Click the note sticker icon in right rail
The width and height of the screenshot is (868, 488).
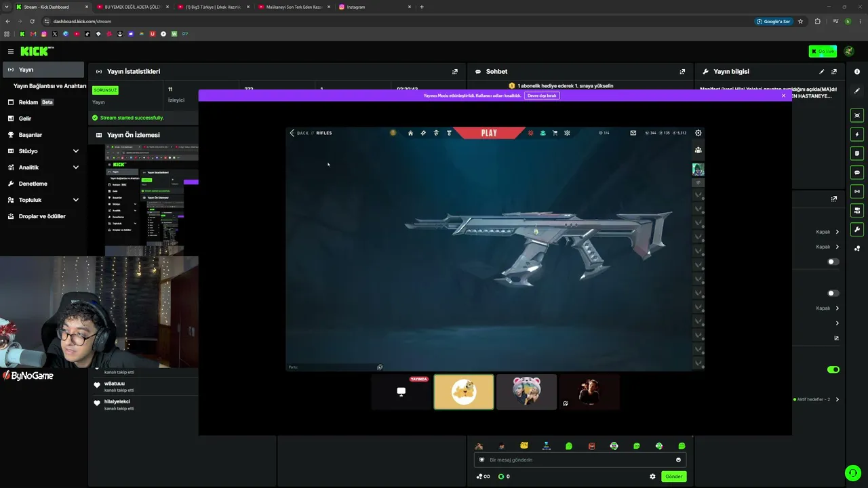[x=857, y=153]
